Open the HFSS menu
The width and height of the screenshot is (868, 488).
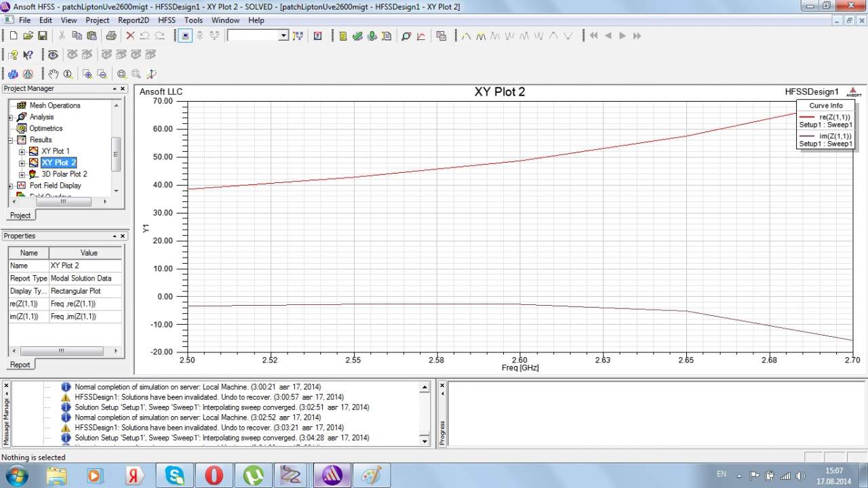pyautogui.click(x=167, y=20)
